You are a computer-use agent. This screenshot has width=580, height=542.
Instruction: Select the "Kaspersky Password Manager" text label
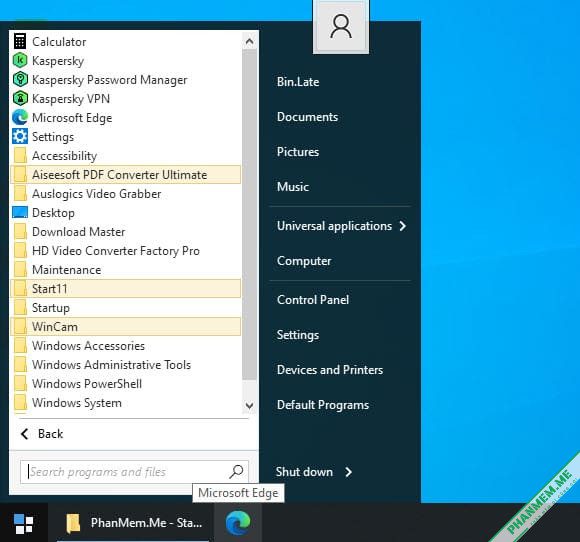click(x=109, y=80)
